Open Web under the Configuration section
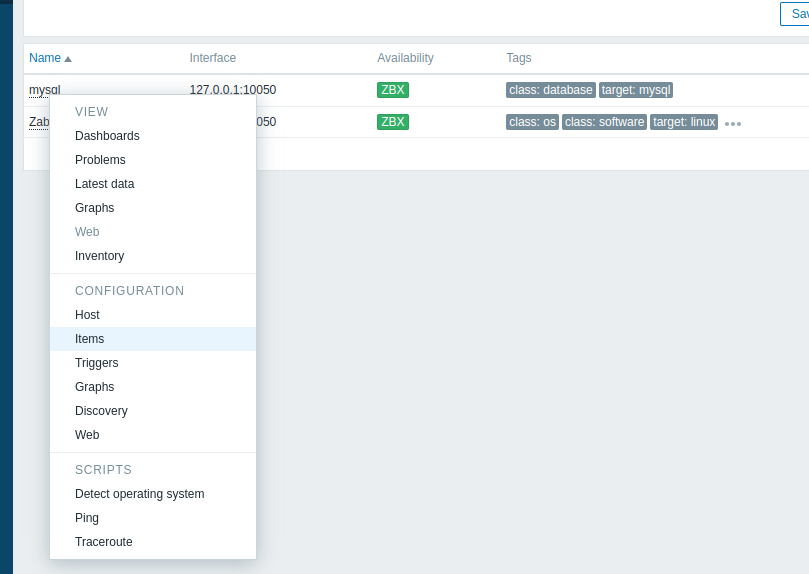Image resolution: width=809 pixels, height=574 pixels. pos(87,435)
